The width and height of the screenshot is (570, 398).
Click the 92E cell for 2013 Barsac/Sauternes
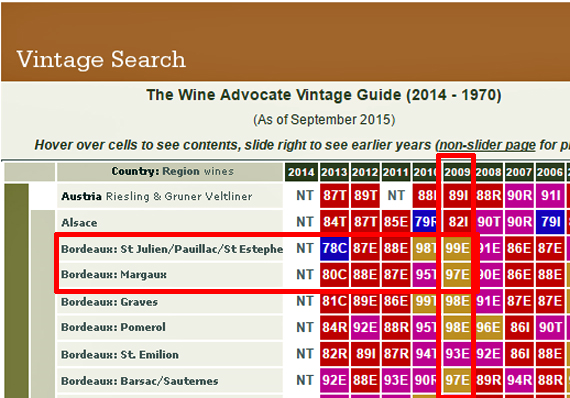[334, 380]
